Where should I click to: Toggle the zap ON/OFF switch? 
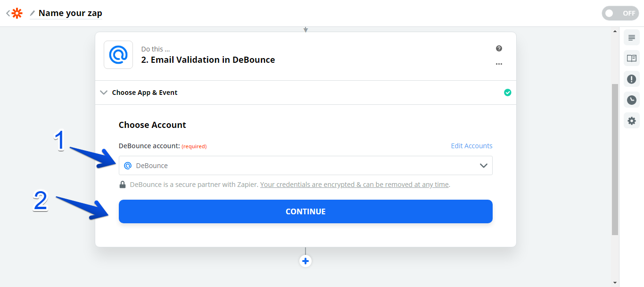coord(620,13)
